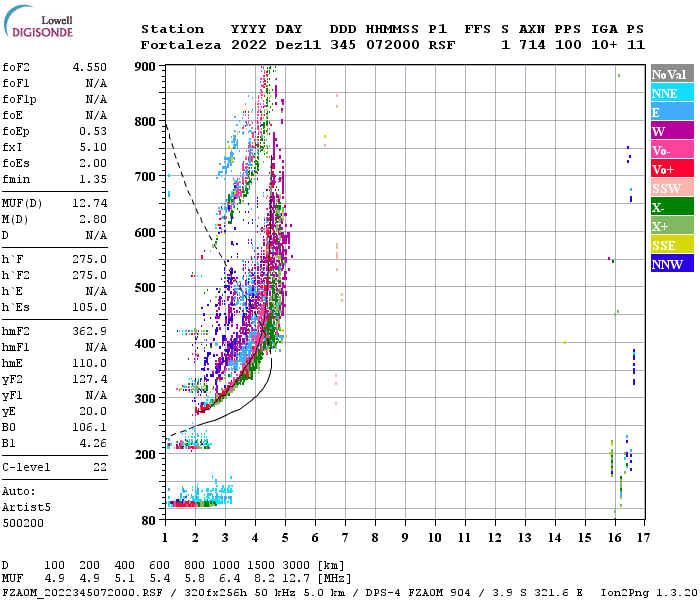Click the 17 MHz frequency axis label
The width and height of the screenshot is (700, 600).
(643, 538)
